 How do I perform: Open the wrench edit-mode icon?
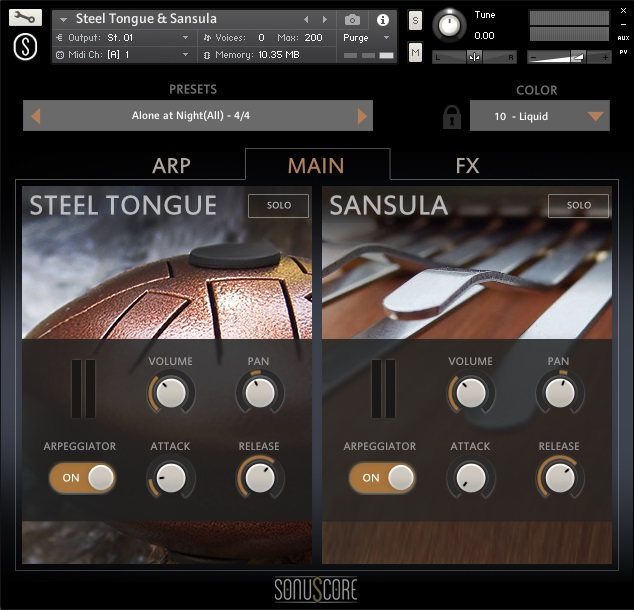pos(25,18)
